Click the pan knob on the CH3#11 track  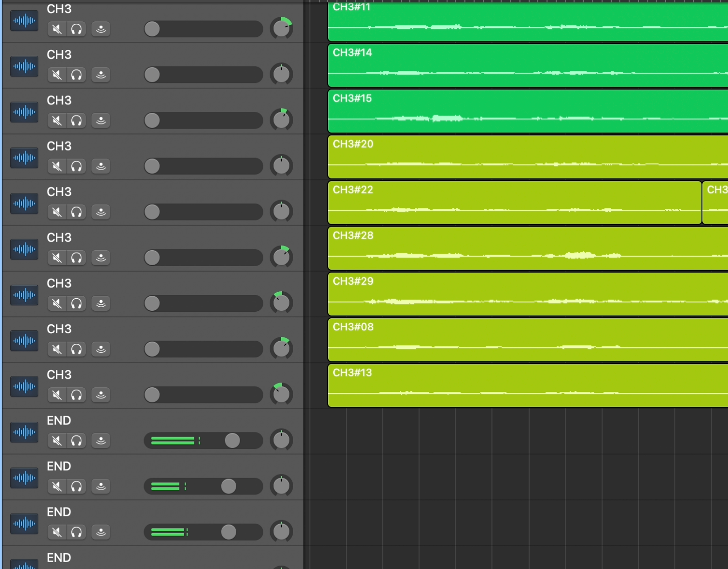point(282,28)
